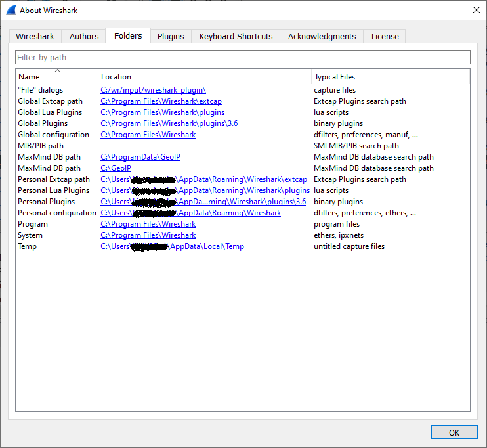Open the C:\GeoIP link
487x448 pixels.
click(x=116, y=168)
